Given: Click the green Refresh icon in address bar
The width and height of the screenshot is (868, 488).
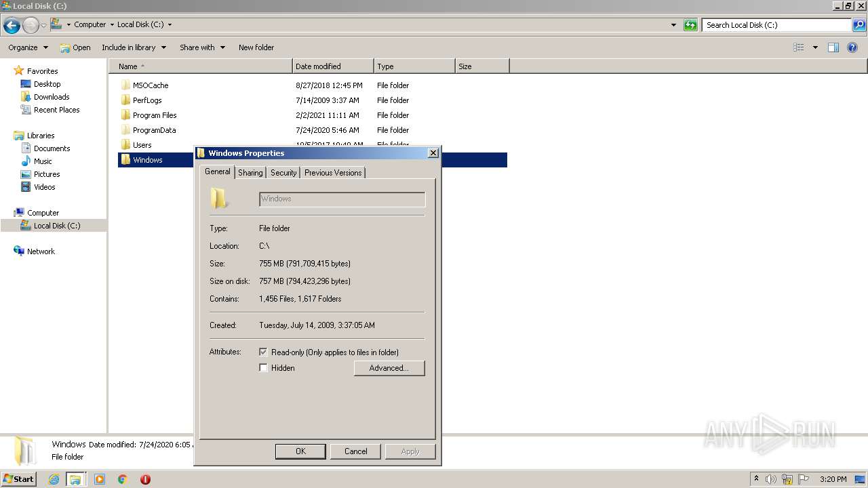Looking at the screenshot, I should [690, 25].
